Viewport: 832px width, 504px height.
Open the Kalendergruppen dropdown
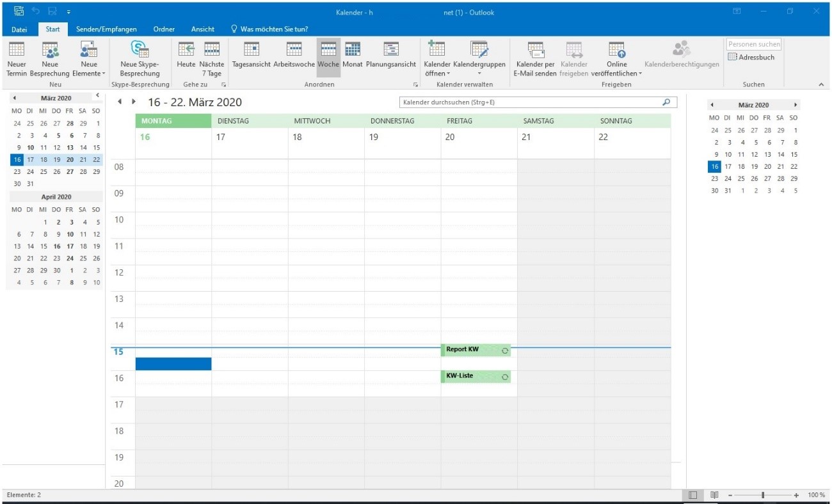(479, 59)
